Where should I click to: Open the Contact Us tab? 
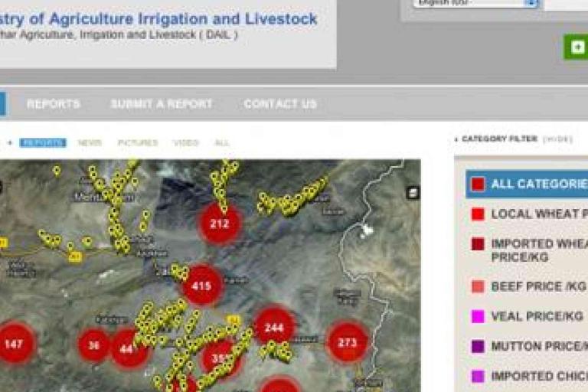click(280, 104)
